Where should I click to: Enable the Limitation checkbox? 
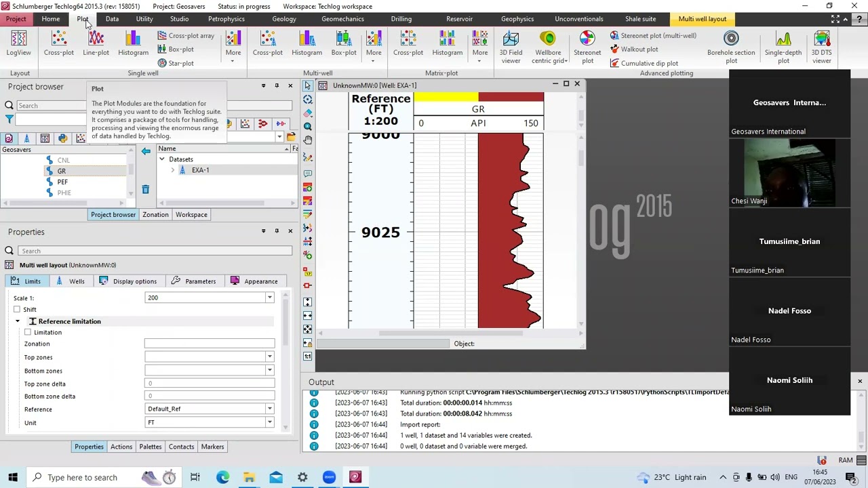pos(28,332)
